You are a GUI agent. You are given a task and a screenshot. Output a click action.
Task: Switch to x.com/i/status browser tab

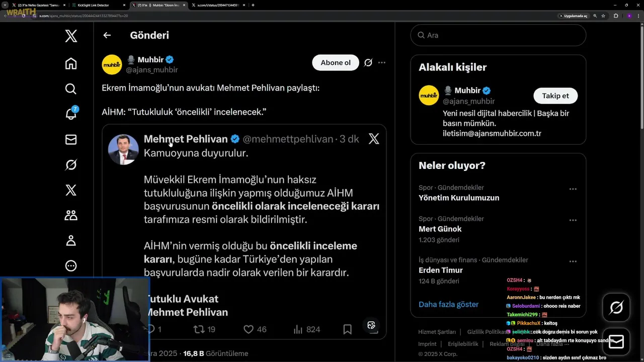(x=218, y=5)
